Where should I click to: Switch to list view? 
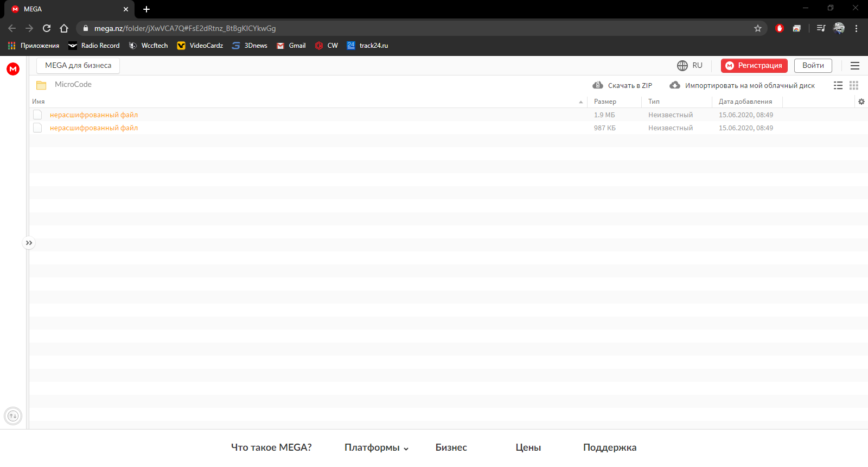[838, 85]
